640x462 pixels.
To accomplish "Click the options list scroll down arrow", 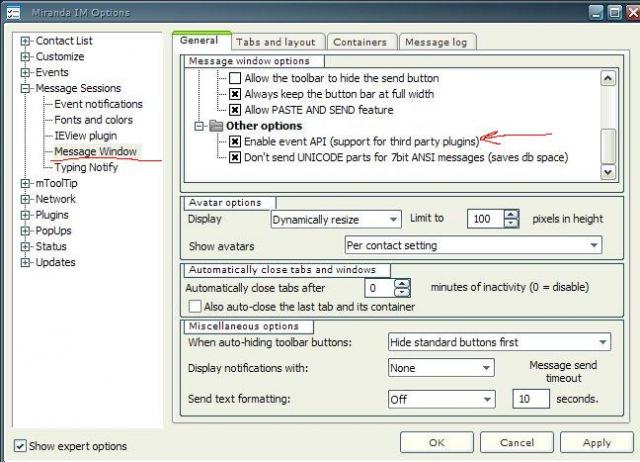I will pyautogui.click(x=608, y=172).
